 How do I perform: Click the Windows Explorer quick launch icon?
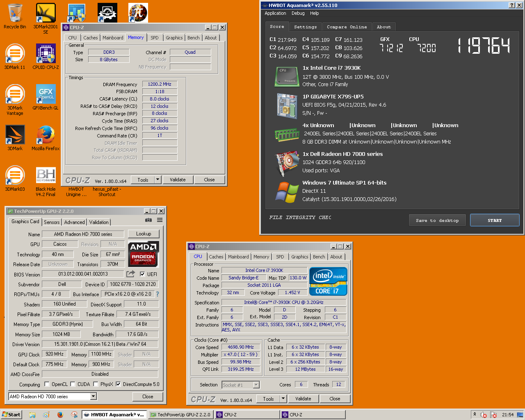(x=32, y=415)
